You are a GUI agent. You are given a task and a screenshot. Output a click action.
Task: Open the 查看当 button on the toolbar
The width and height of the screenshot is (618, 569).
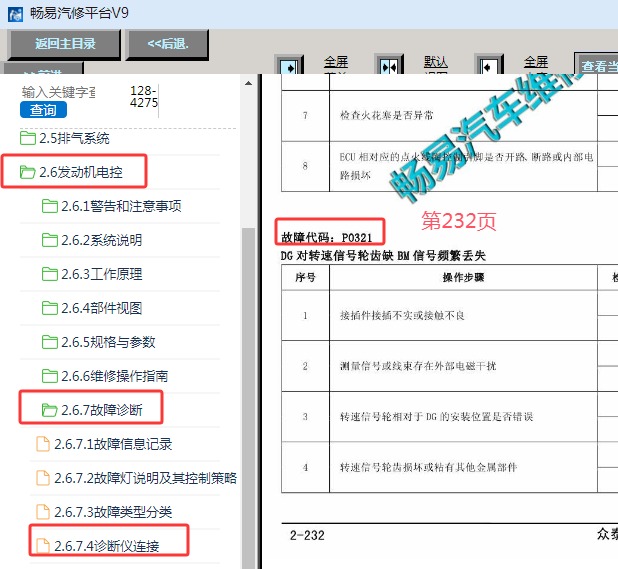click(x=597, y=65)
